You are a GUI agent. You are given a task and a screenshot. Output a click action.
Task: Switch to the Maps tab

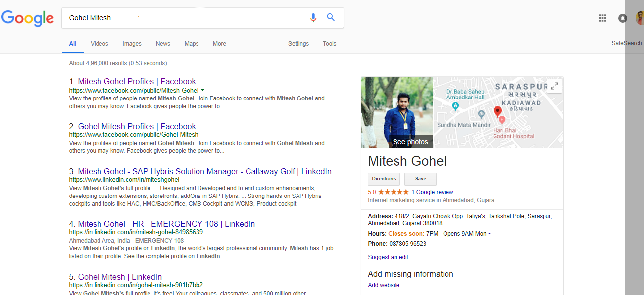tap(192, 44)
